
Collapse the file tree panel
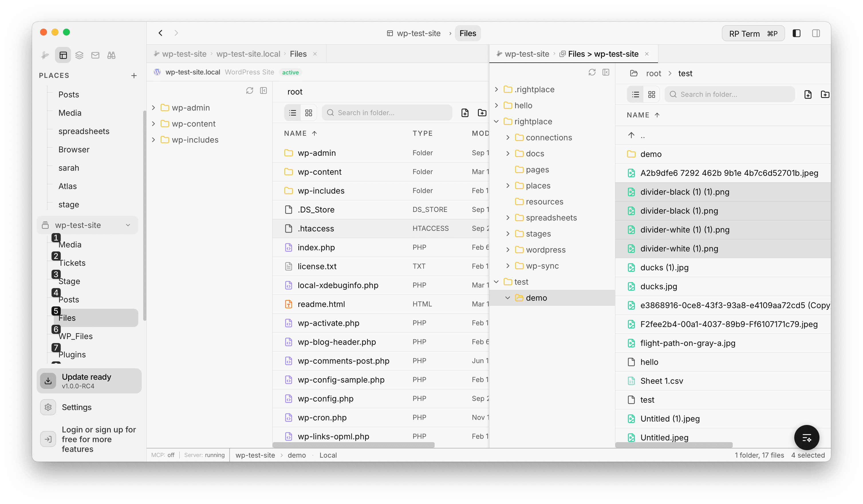coord(263,90)
